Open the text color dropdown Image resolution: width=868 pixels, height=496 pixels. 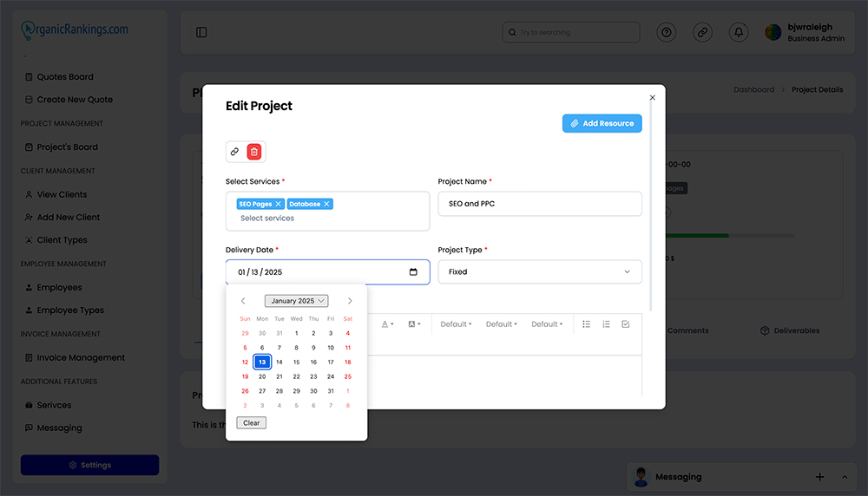[387, 324]
